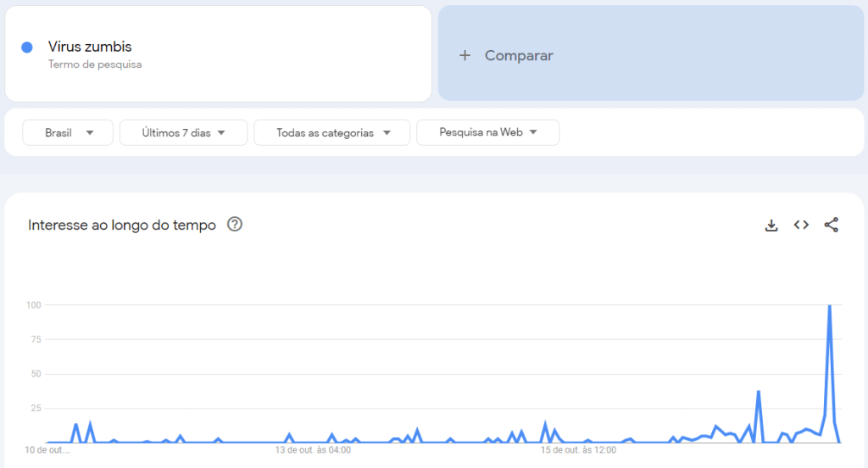This screenshot has width=868, height=468.
Task: Click the download CSV icon
Action: (771, 225)
